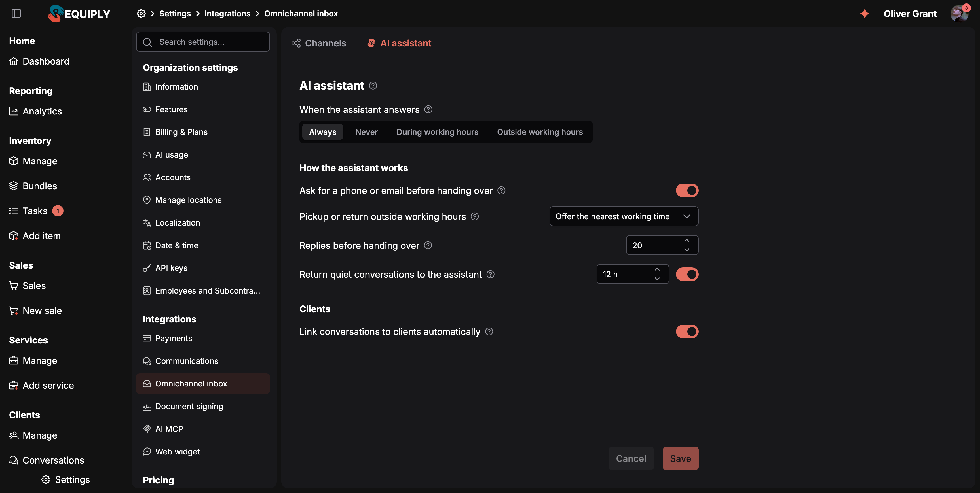Image resolution: width=980 pixels, height=493 pixels.
Task: Open Bundles in the Inventory section
Action: [x=33, y=186]
